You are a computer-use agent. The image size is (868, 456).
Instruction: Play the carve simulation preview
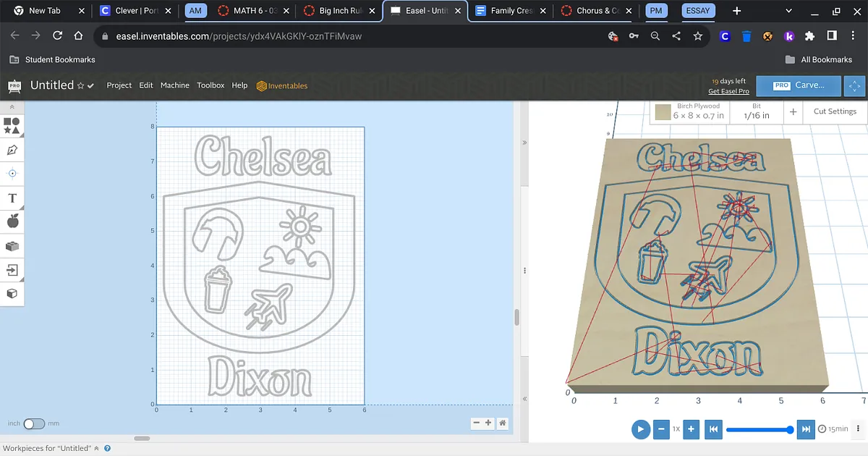(x=640, y=429)
